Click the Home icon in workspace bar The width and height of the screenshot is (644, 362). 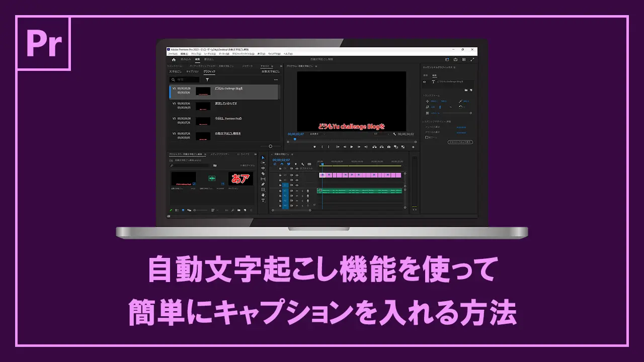[x=174, y=59]
